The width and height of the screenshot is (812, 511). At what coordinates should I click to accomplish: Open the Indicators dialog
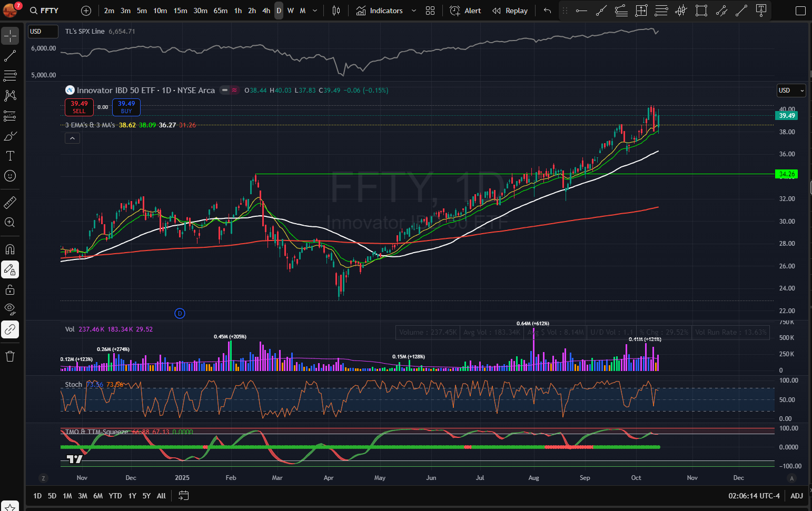379,11
